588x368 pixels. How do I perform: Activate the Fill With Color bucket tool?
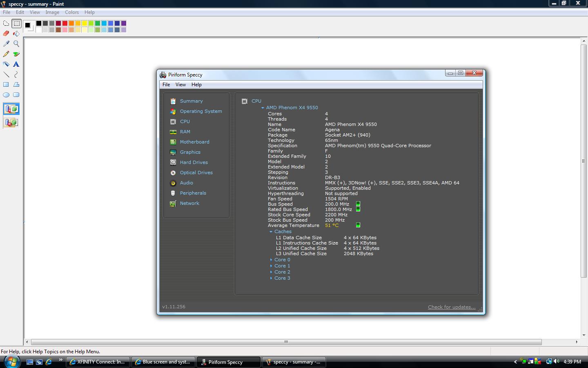click(x=16, y=34)
